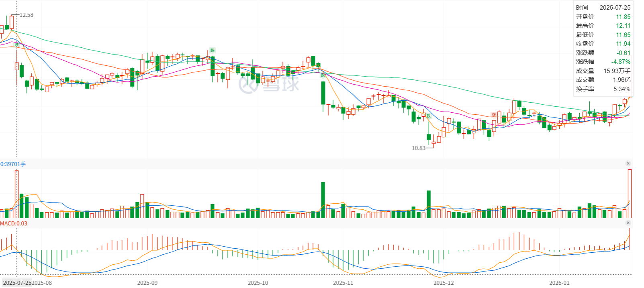Viewport: 644px width, 288px height.
Task: Click the tallest red volume bar at far right
Action: (x=630, y=193)
